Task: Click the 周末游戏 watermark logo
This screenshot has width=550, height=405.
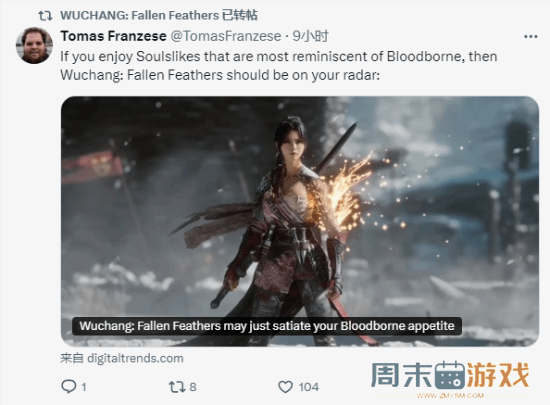Action: 450,376
